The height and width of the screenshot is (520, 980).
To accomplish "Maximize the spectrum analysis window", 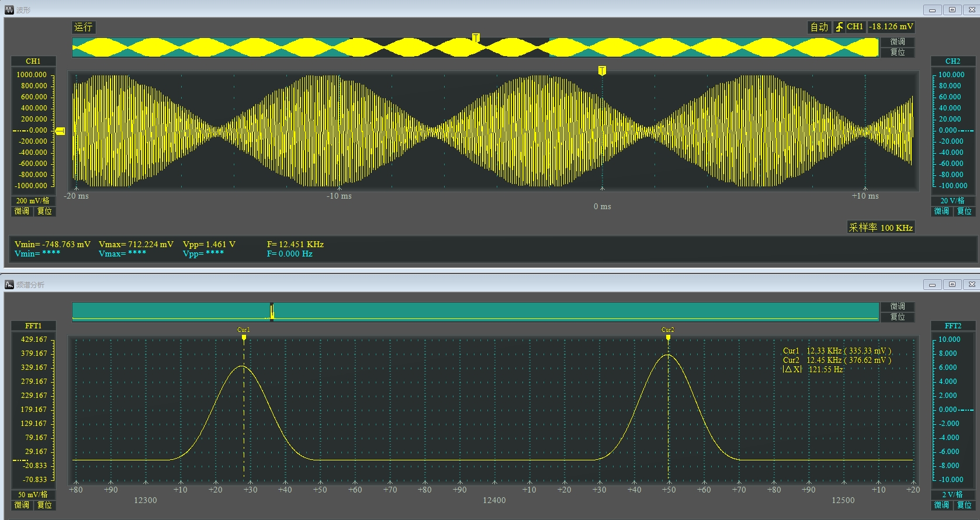I will (x=952, y=285).
